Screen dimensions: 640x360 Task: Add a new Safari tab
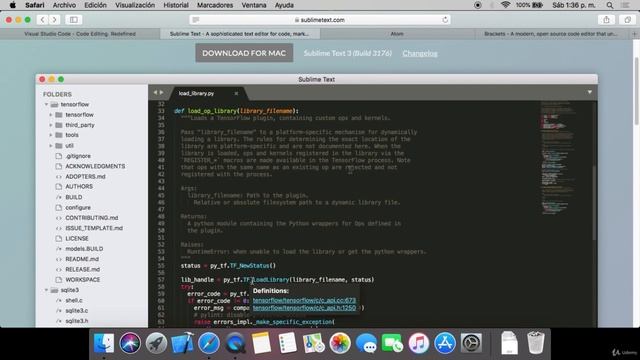tap(635, 34)
